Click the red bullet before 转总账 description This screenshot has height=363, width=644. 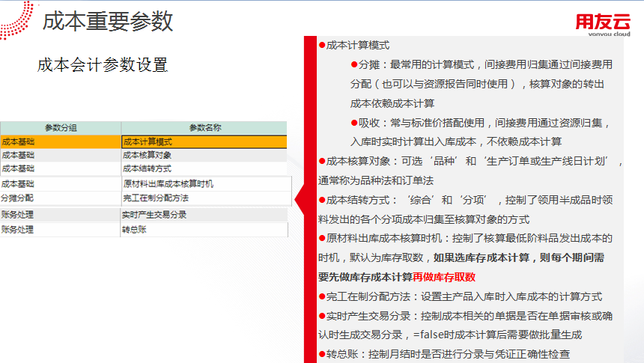322,354
